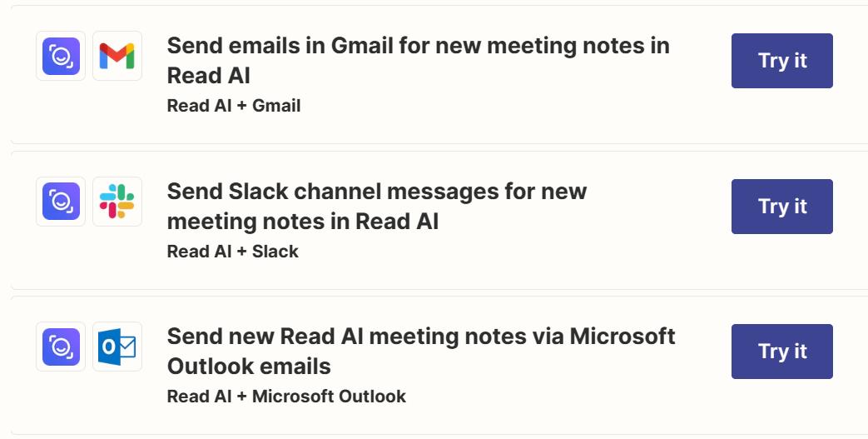Click the Read AI icon beside Gmail
The image size is (868, 439).
tap(61, 56)
